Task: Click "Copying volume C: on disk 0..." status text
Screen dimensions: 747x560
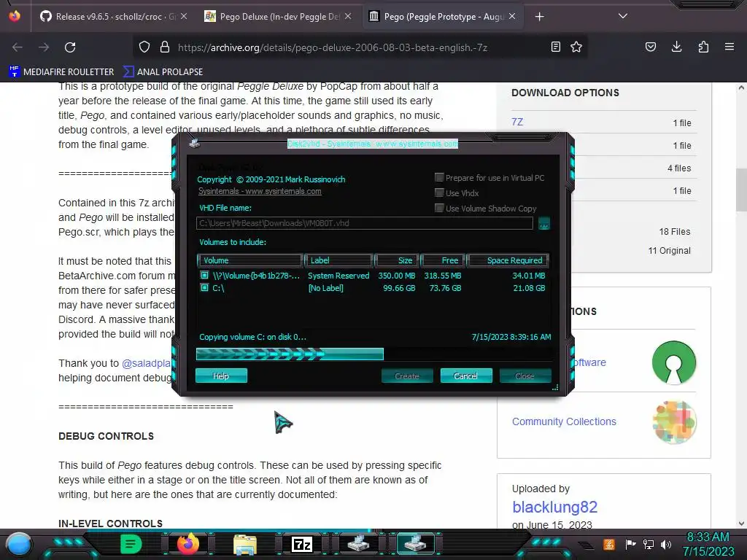Action: [252, 337]
